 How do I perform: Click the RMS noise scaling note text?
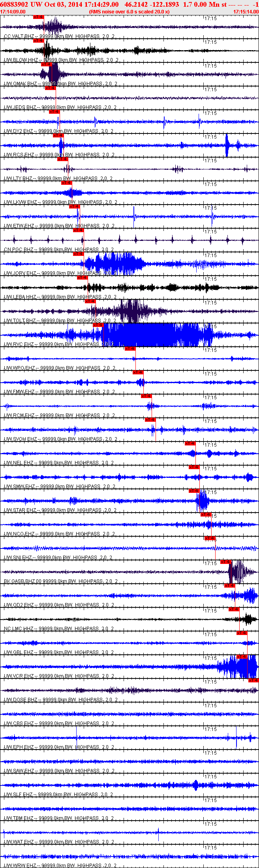click(x=129, y=12)
